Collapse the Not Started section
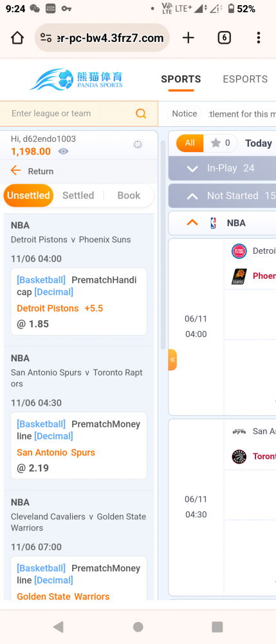Image resolution: width=276 pixels, height=644 pixels. 222,196
